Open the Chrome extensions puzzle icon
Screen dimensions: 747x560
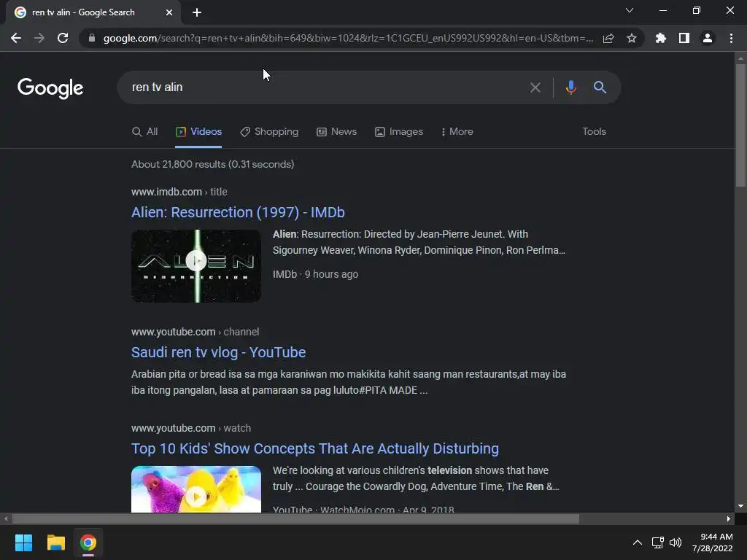661,38
